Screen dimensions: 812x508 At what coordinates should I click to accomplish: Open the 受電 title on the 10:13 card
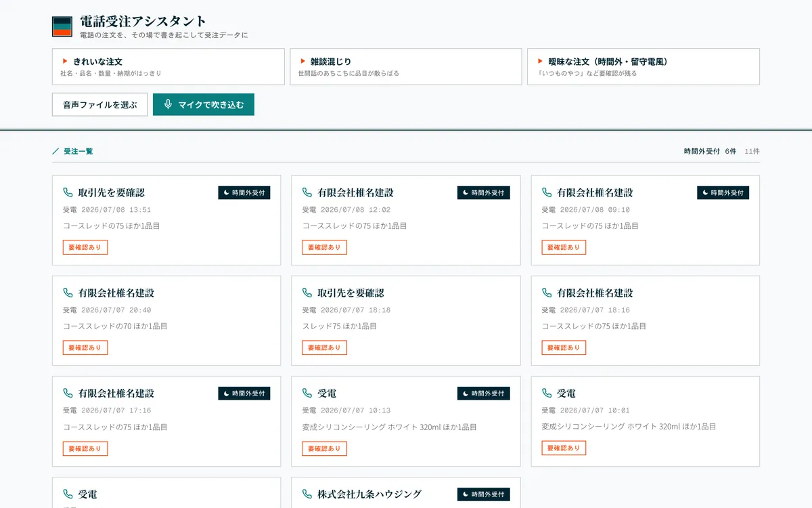point(327,393)
